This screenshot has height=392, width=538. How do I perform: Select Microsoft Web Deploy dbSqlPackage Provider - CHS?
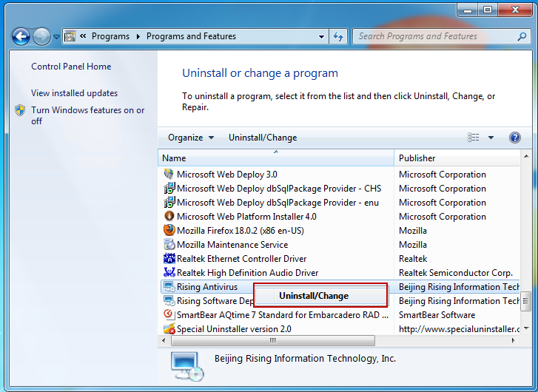279,189
